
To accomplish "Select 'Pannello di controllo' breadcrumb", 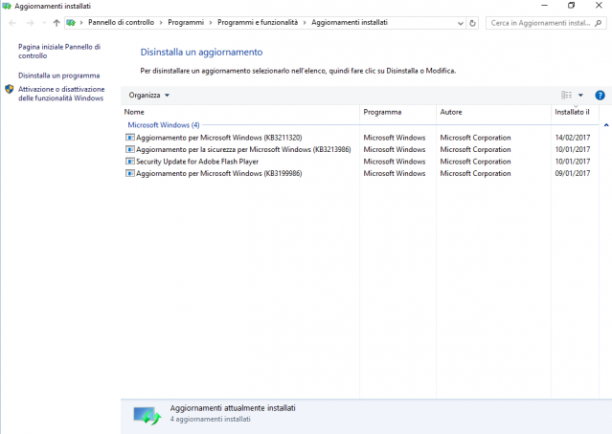I will click(x=121, y=23).
